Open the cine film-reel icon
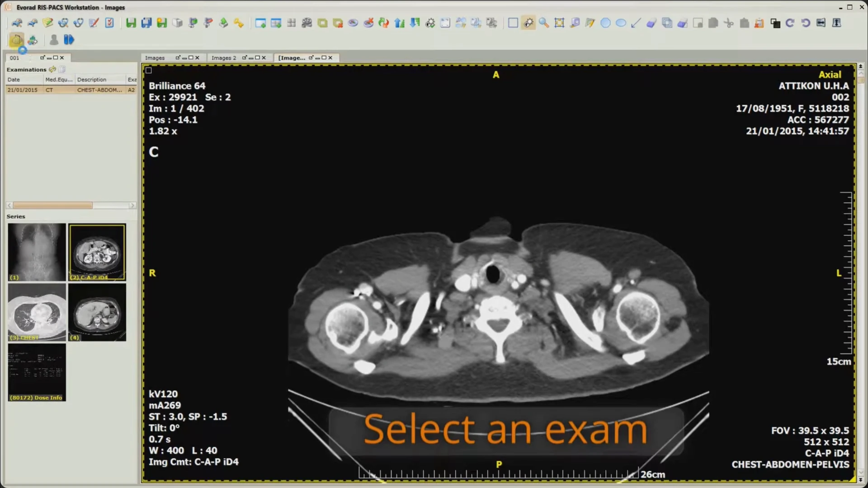 coord(307,23)
